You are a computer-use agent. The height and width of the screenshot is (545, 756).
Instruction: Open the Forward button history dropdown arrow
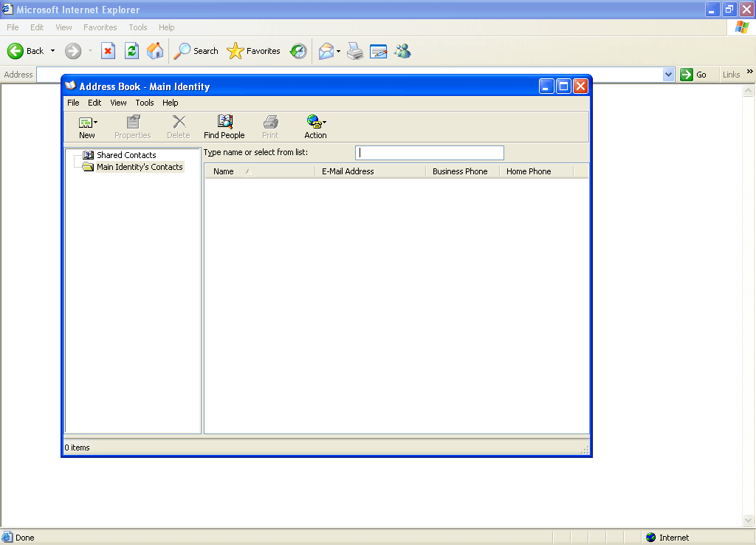(90, 51)
